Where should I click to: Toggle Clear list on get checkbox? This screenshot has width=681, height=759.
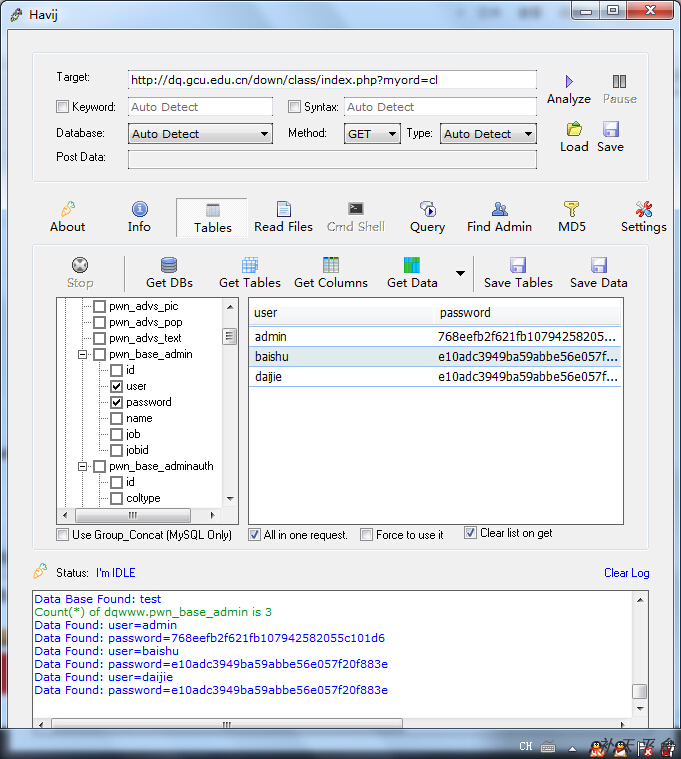click(x=470, y=532)
